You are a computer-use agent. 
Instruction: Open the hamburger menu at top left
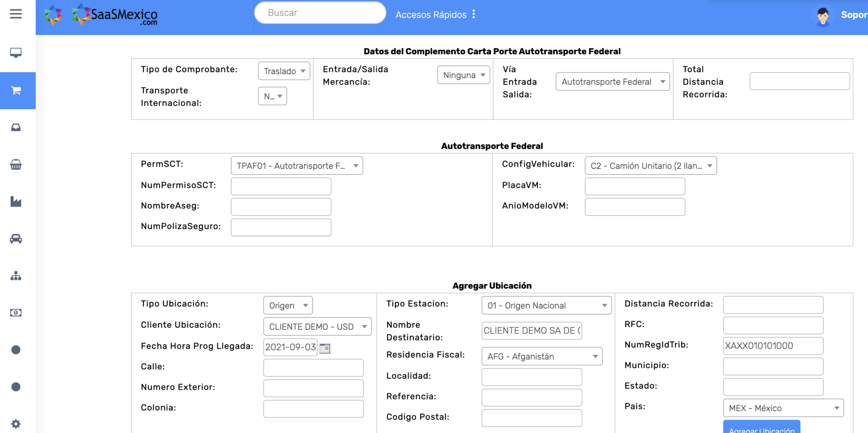[16, 14]
